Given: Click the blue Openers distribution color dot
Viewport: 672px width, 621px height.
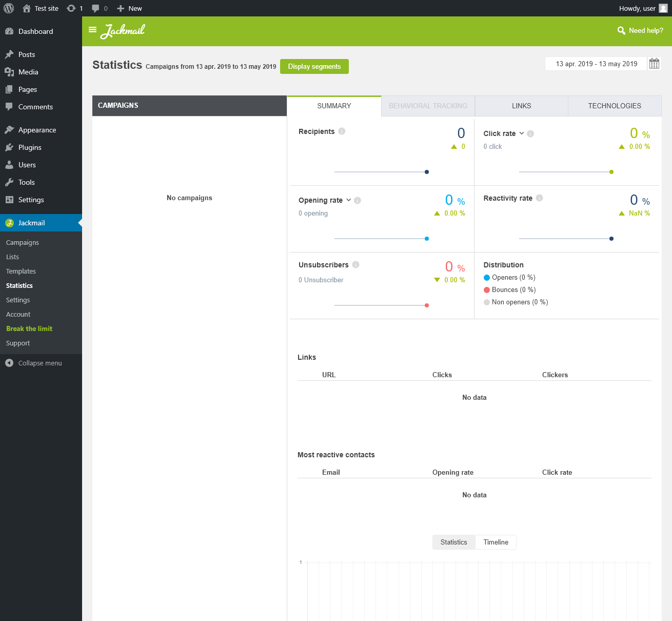Looking at the screenshot, I should point(487,278).
